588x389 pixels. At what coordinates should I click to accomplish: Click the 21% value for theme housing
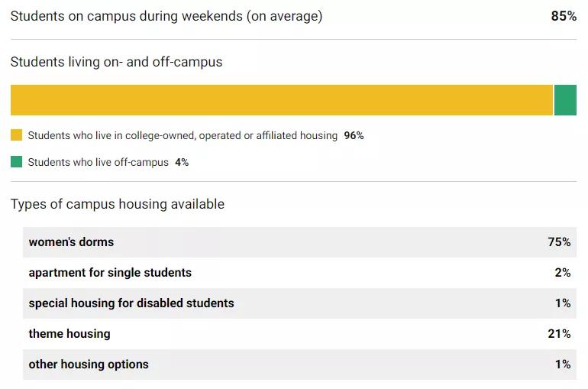coord(559,334)
